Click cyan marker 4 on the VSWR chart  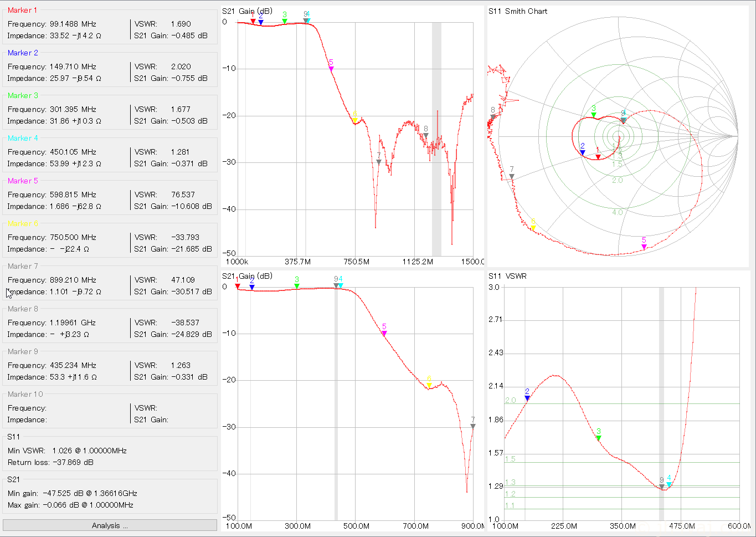(669, 484)
